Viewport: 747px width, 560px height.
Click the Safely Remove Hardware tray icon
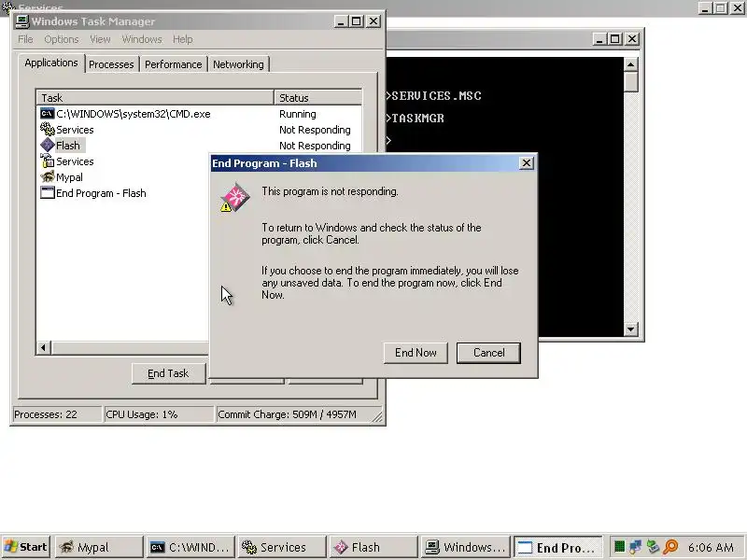(x=653, y=547)
